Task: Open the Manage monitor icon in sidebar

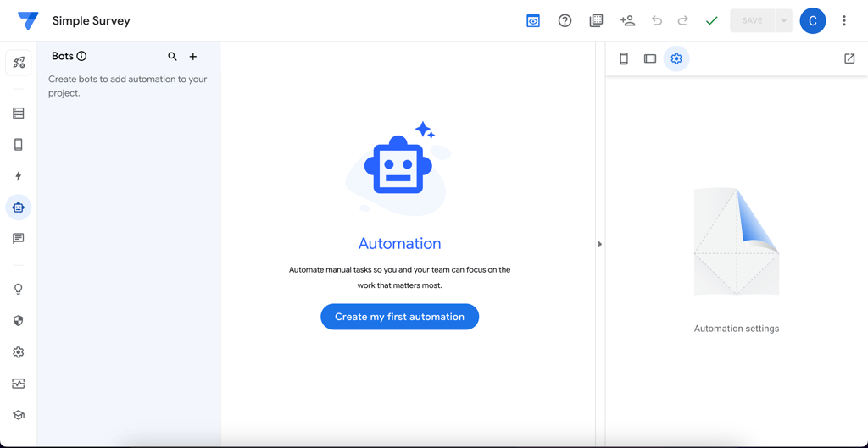Action: point(19,384)
